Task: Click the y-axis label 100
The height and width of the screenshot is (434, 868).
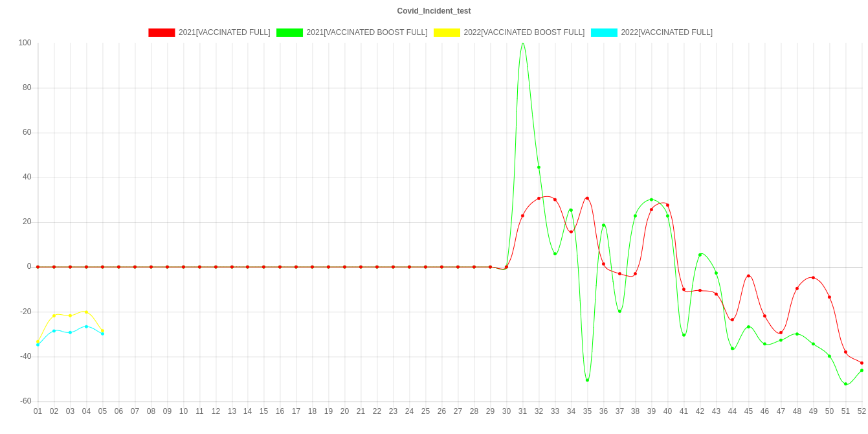Action: [x=25, y=43]
